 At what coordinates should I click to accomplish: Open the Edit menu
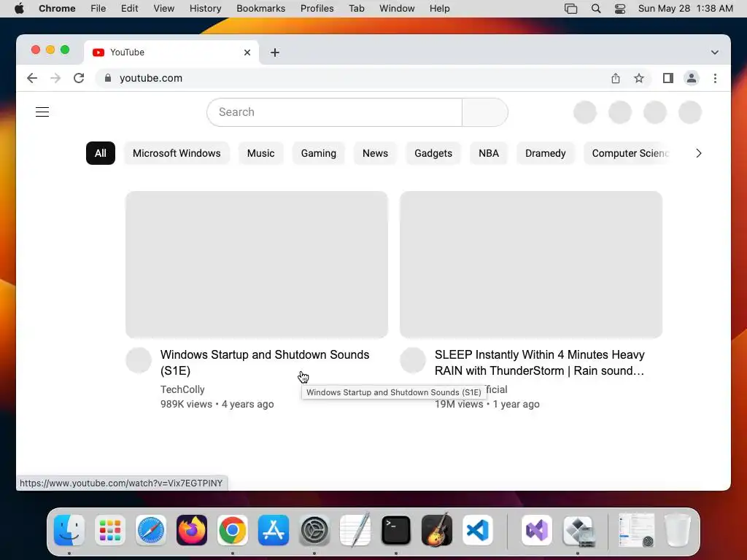[129, 9]
